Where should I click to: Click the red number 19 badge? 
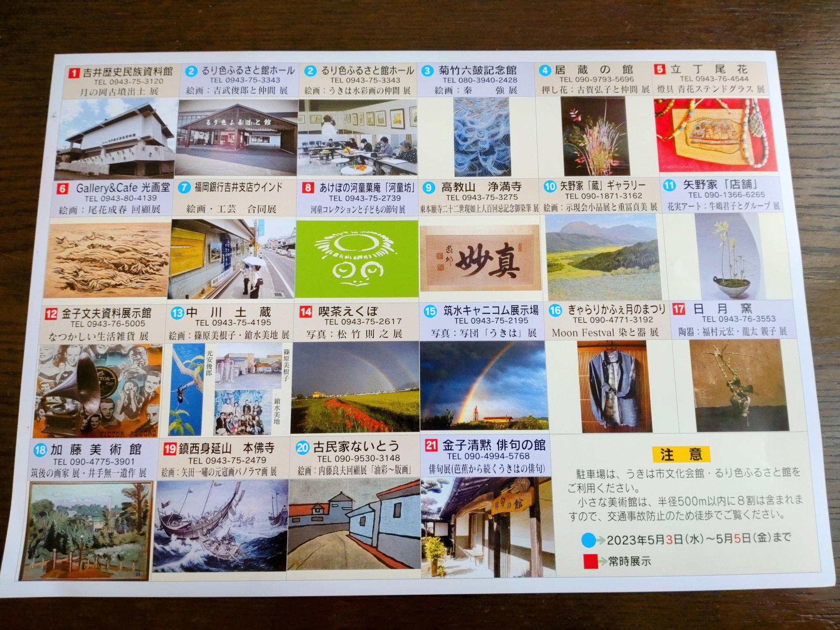coord(170,449)
